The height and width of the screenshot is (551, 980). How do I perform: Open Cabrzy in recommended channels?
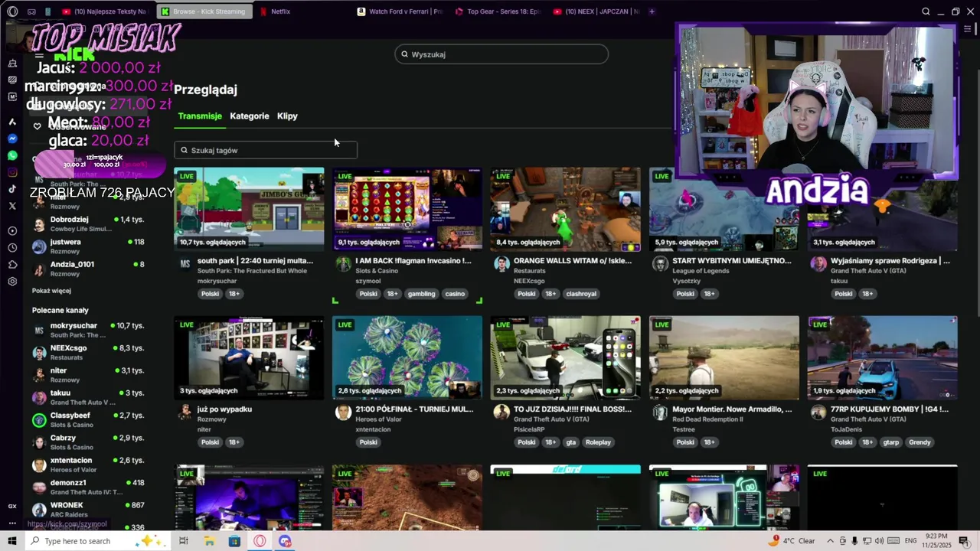tap(88, 442)
